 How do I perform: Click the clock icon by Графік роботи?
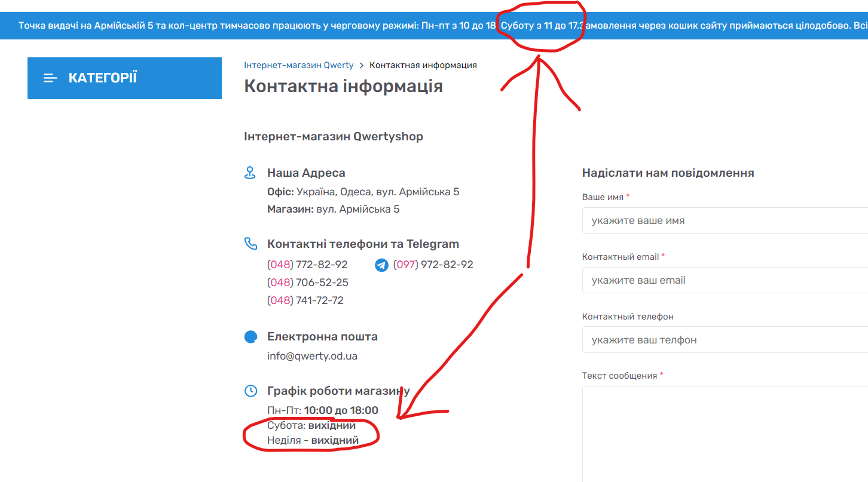click(x=250, y=391)
